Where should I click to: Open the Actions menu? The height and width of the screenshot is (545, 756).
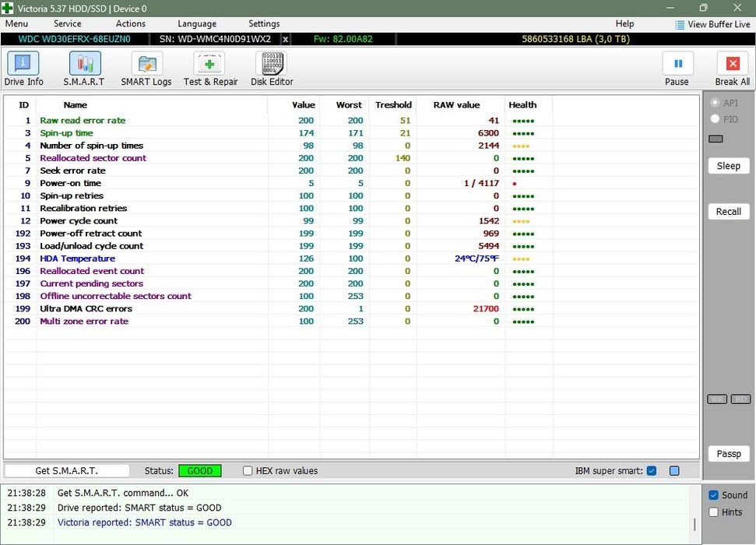[131, 23]
